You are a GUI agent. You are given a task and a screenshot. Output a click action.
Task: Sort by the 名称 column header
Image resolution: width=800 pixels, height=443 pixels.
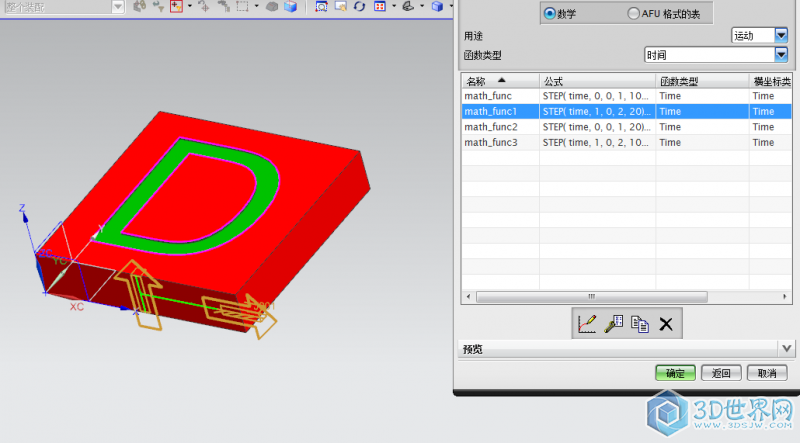point(500,81)
